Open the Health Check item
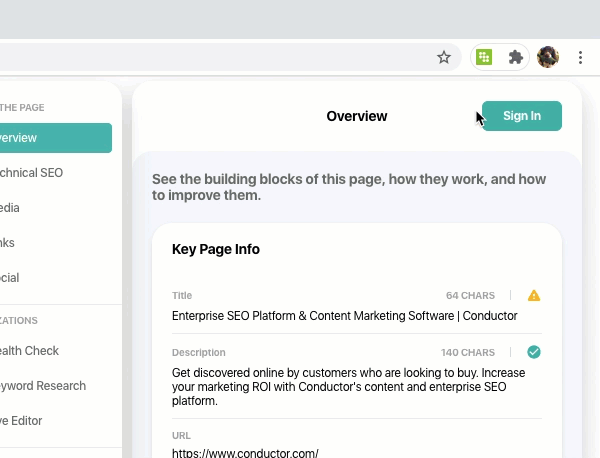The image size is (600, 458). click(x=29, y=350)
